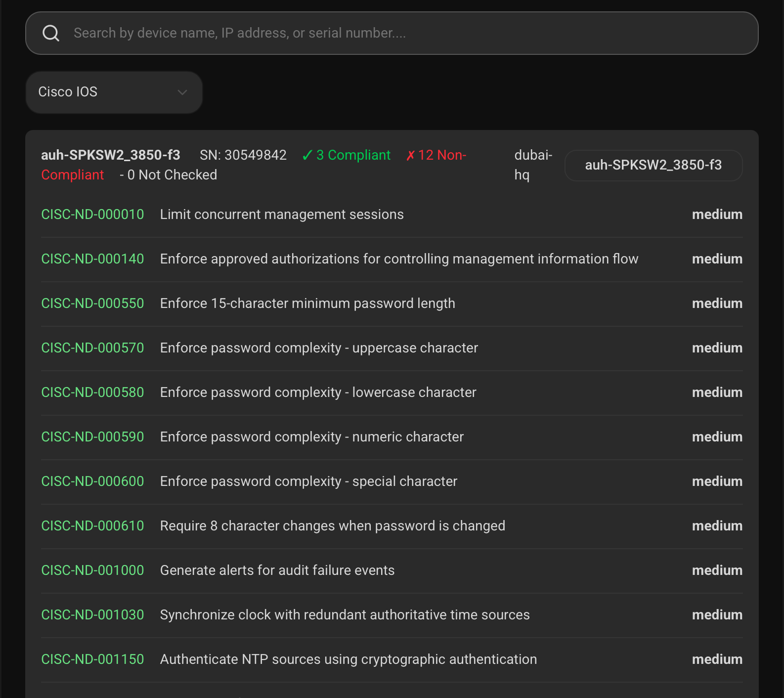Select 'Limit concurrent management sessions' description
Screen dimensions: 784x698
(282, 215)
